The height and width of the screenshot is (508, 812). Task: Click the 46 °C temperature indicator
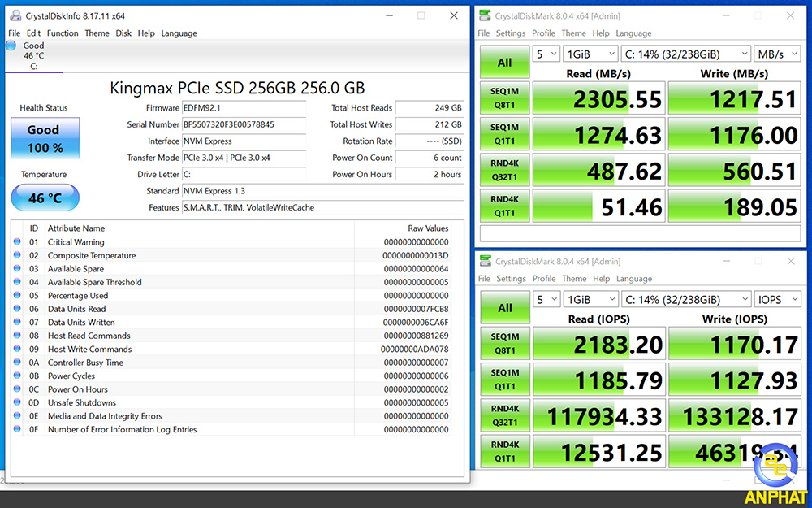click(x=45, y=198)
